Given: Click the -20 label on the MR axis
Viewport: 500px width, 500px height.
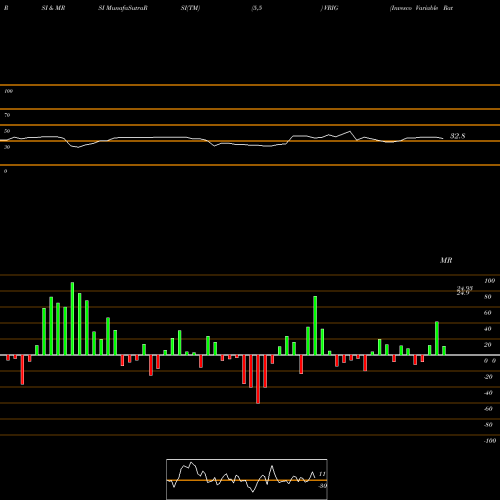Looking at the screenshot, I should click(x=488, y=377).
